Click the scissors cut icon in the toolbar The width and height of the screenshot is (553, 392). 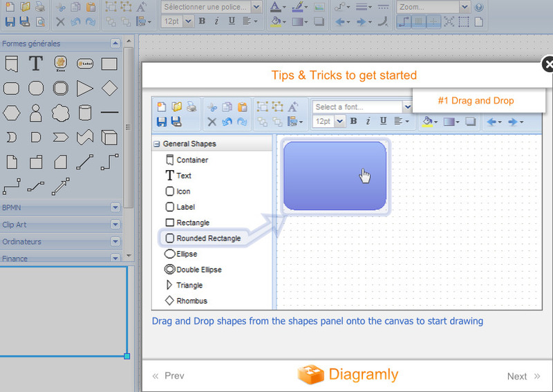coord(60,8)
